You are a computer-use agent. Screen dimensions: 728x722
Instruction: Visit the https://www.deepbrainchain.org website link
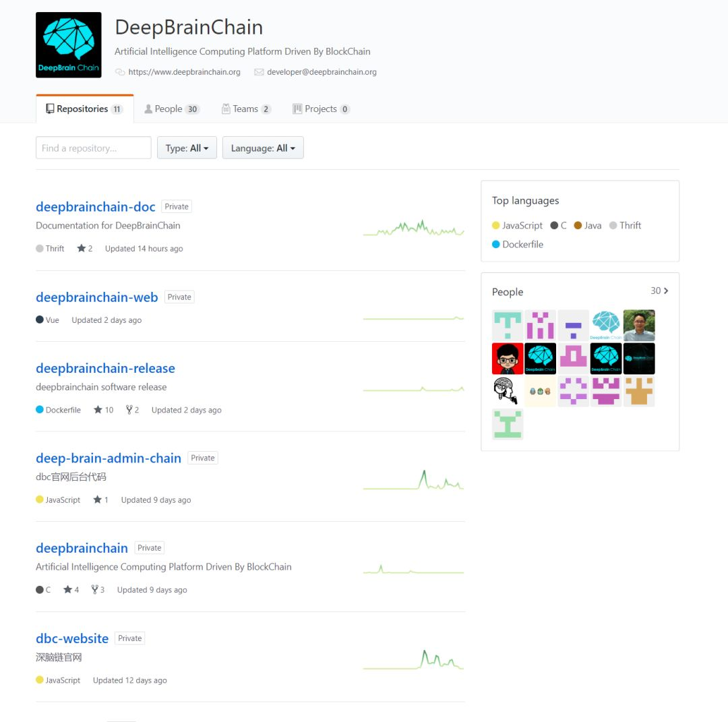[184, 72]
